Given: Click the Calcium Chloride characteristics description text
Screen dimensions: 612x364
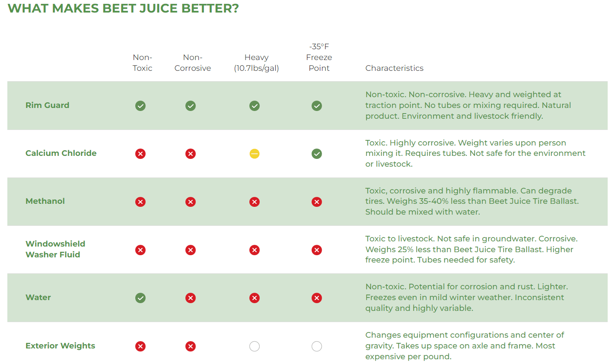Looking at the screenshot, I should tap(475, 153).
